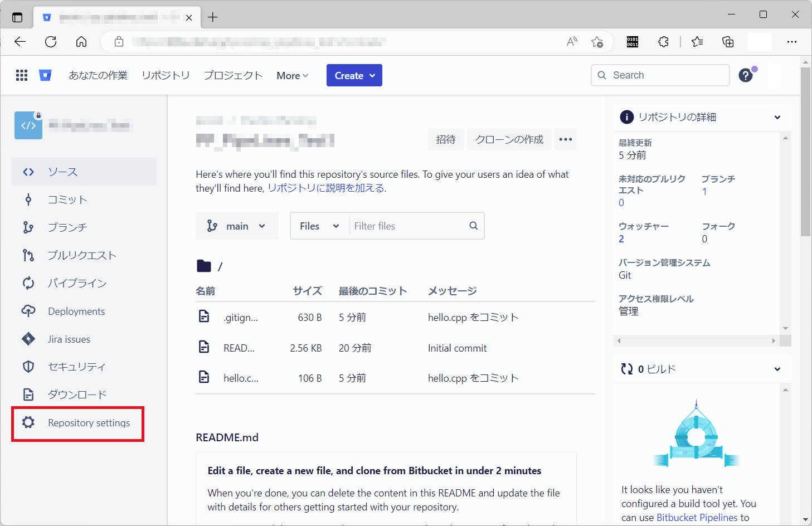Switch to プロジェクト in the navigation bar

click(233, 75)
